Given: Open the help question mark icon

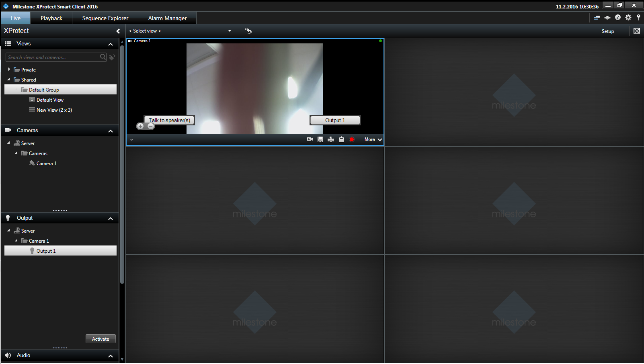Looking at the screenshot, I should coord(618,18).
